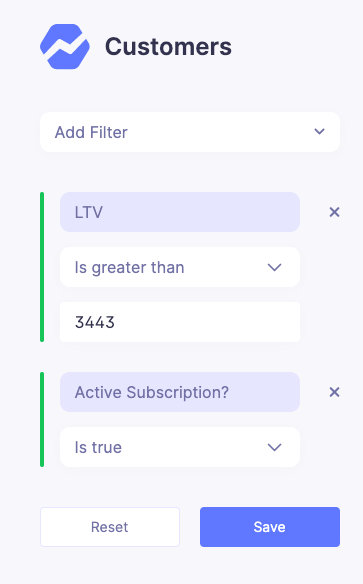Click green bar beside Active Subscription? group

tap(42, 419)
